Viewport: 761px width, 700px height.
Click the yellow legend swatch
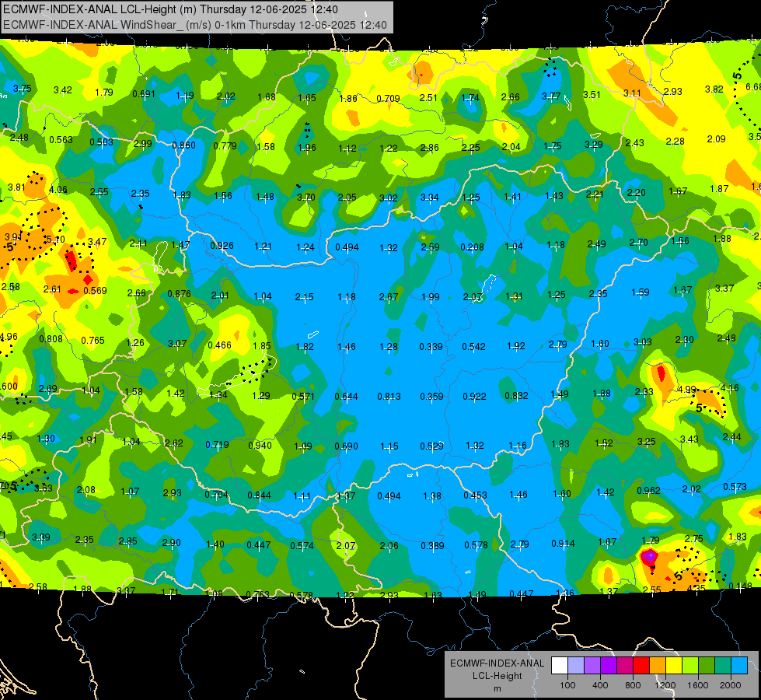[x=674, y=665]
